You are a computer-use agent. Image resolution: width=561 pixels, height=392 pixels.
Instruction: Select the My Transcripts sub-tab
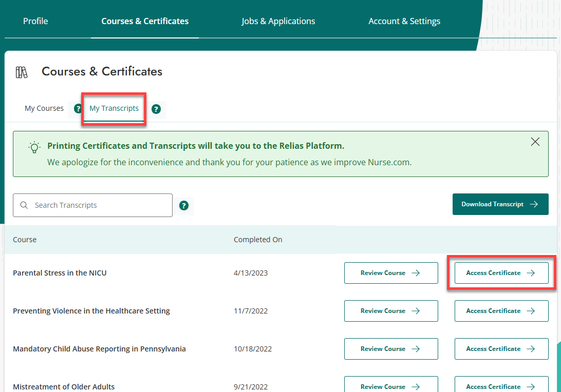click(x=114, y=108)
